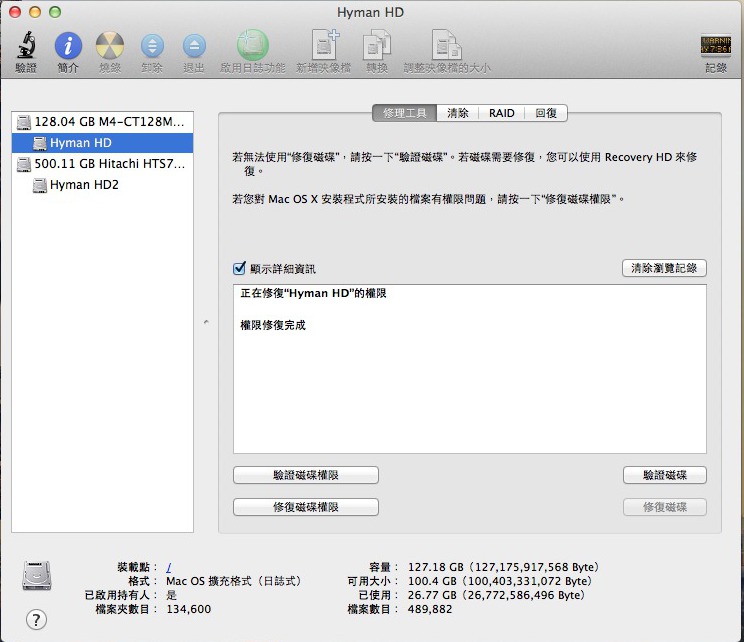Click Repair Disk Permissions (修復磁碟權限) button
744x642 pixels.
306,507
